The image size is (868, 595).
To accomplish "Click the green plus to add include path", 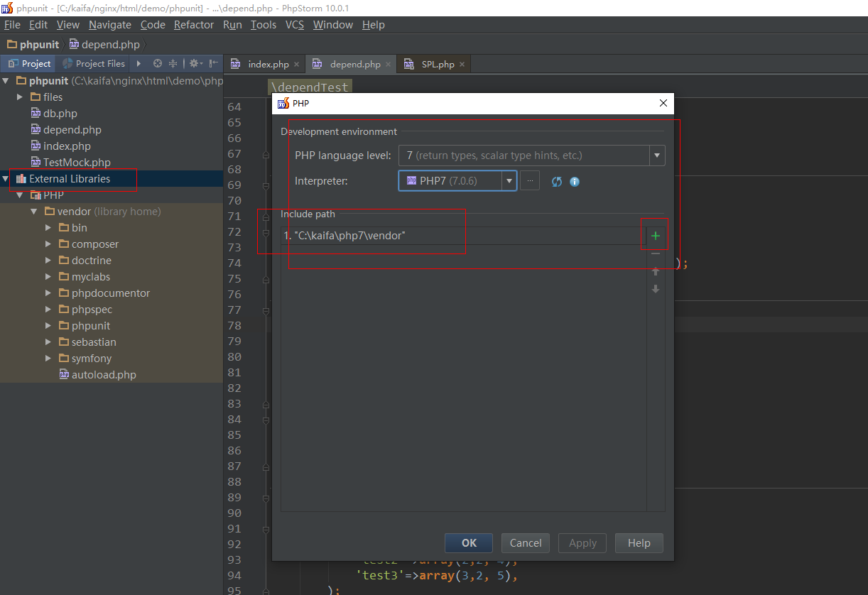I will 655,236.
